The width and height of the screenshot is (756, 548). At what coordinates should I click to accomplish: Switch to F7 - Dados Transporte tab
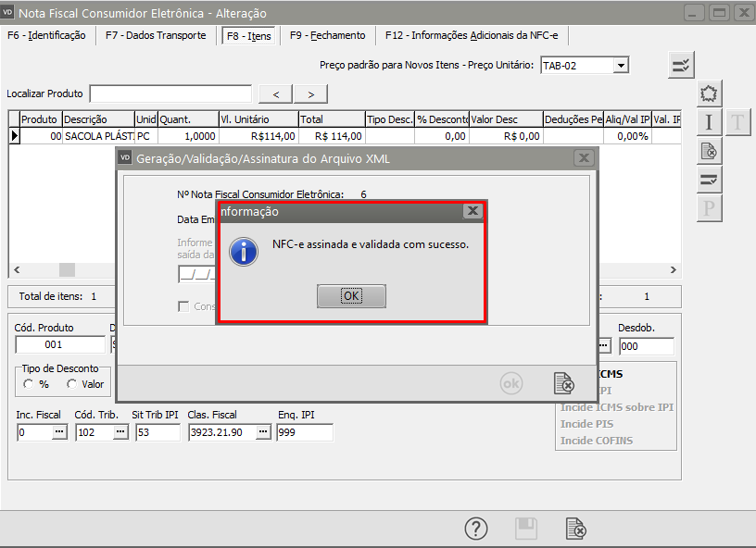click(156, 35)
